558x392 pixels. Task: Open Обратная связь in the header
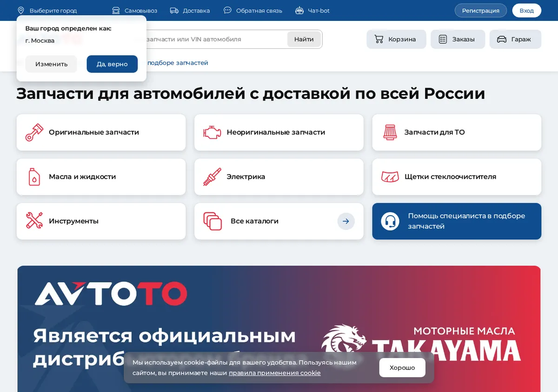tap(253, 10)
